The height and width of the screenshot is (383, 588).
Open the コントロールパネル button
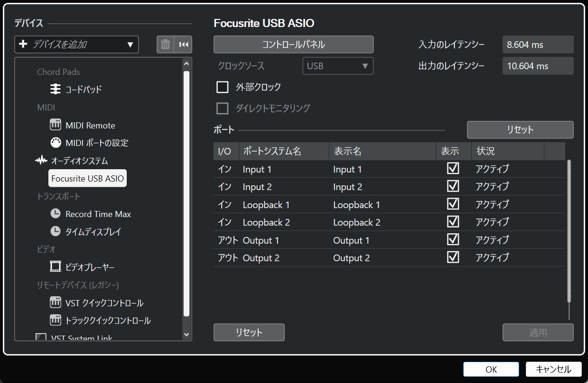294,45
